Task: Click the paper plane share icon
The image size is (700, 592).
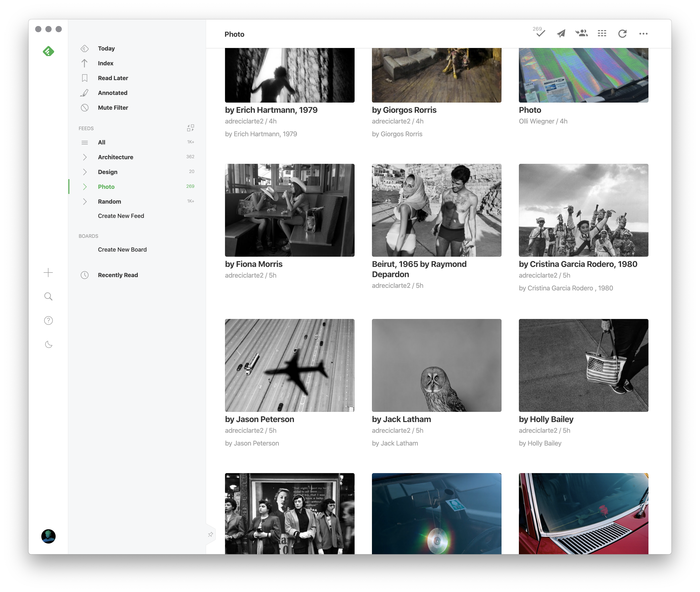Action: tap(561, 34)
